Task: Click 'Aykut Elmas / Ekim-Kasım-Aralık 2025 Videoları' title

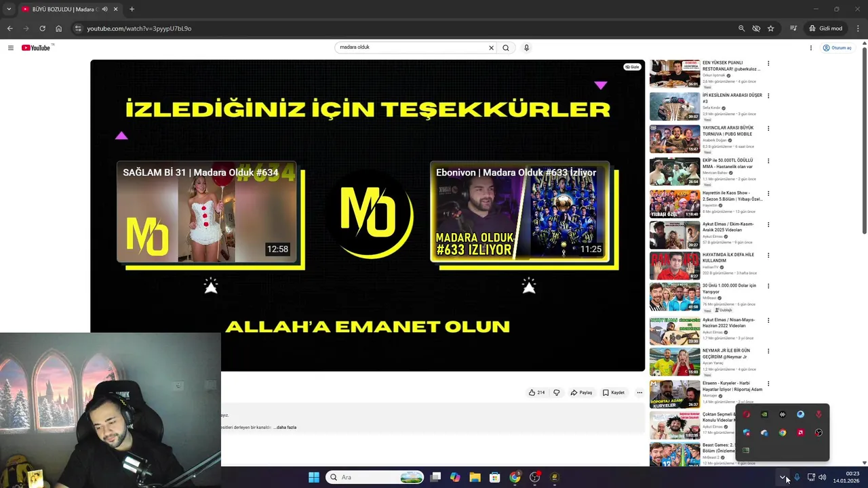Action: 728,227
